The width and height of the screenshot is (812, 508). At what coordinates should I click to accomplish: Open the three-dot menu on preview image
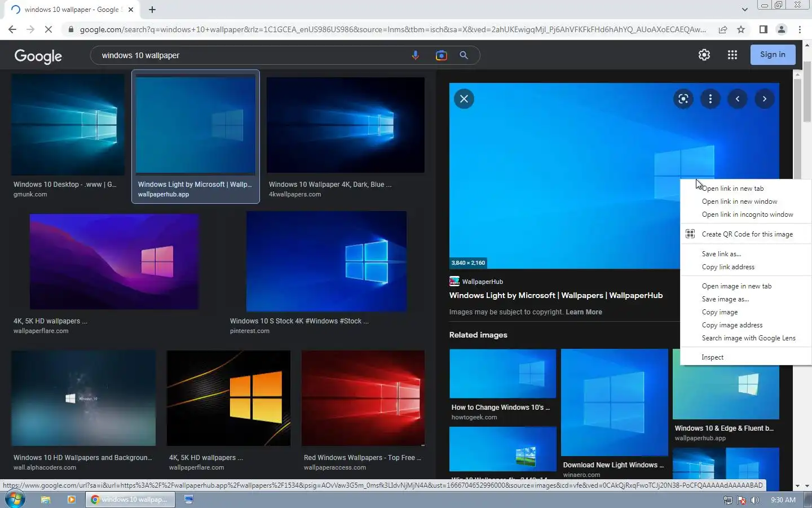710,99
